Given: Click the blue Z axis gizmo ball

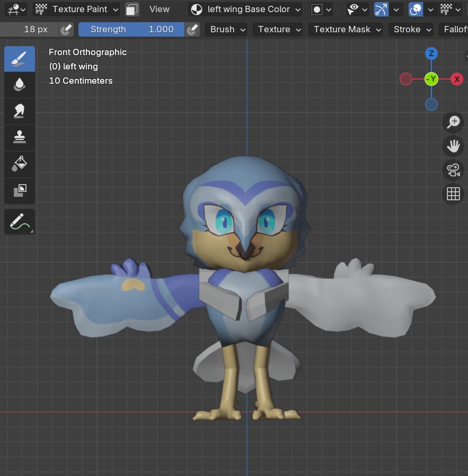Looking at the screenshot, I should 431,54.
